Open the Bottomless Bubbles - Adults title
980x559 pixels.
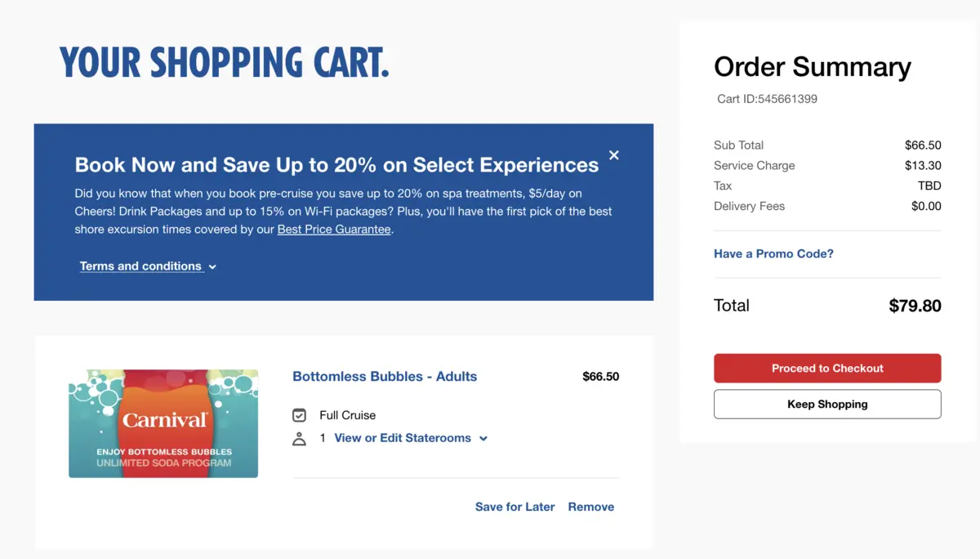pyautogui.click(x=385, y=377)
